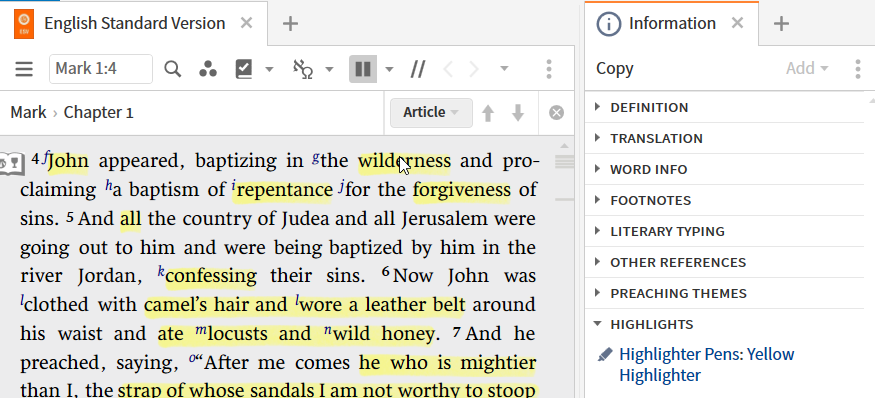Click the interlinear Omega icon
This screenshot has width=875, height=398.
pos(303,69)
